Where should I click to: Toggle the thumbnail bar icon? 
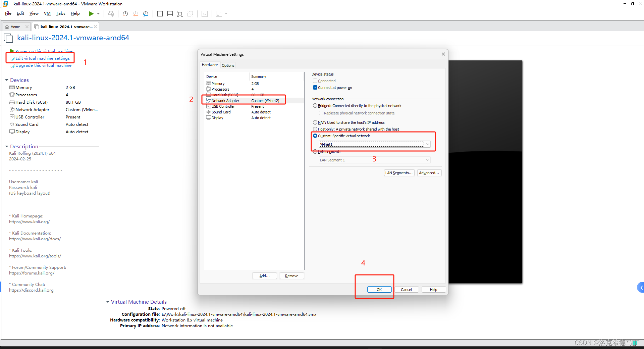(x=170, y=14)
